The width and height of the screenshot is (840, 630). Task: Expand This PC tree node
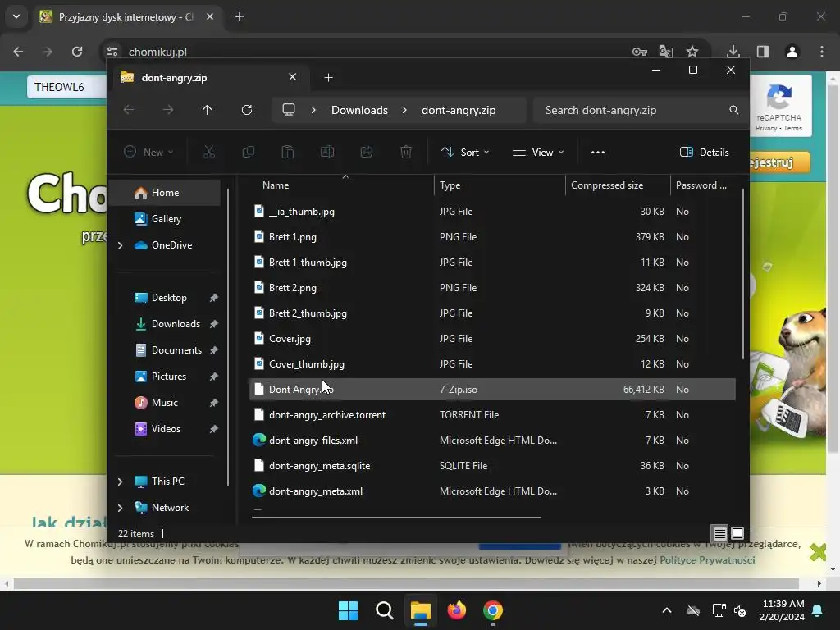(120, 482)
